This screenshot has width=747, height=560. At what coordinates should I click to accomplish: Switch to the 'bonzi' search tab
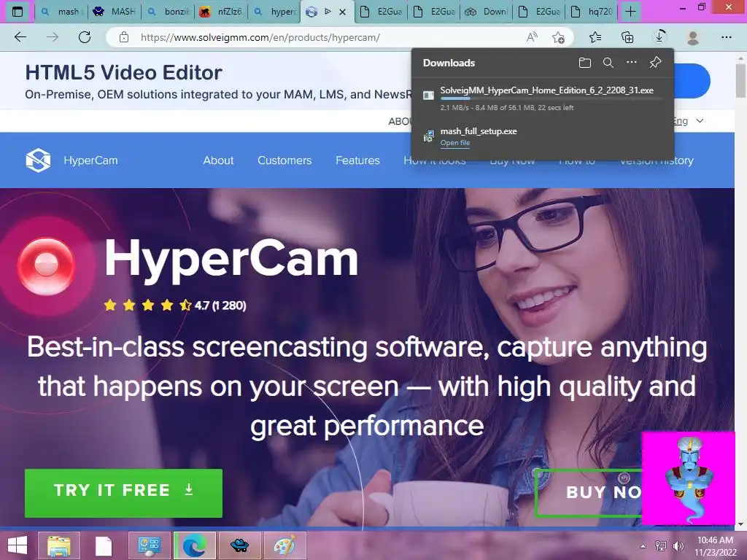tap(168, 12)
